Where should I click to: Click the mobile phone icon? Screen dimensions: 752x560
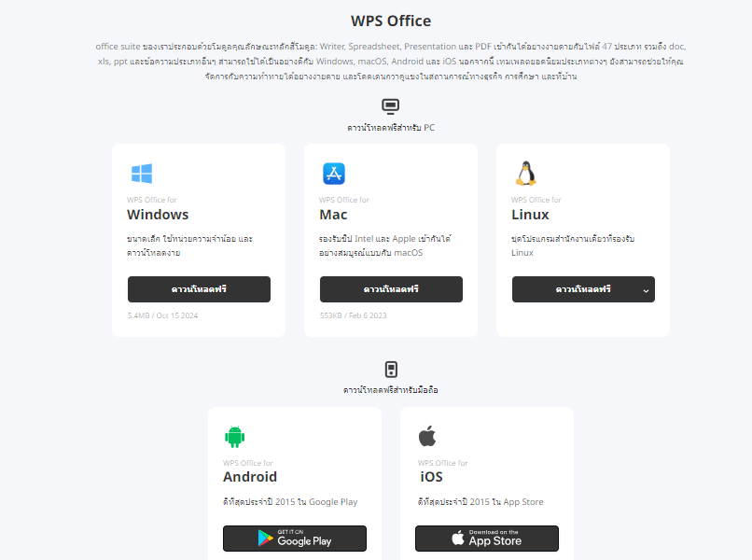pos(391,370)
